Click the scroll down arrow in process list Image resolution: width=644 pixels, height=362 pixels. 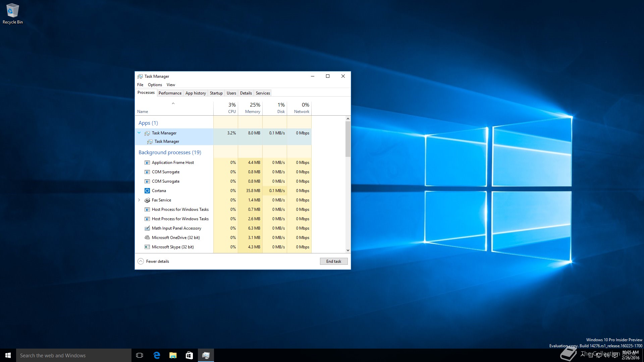click(x=348, y=250)
